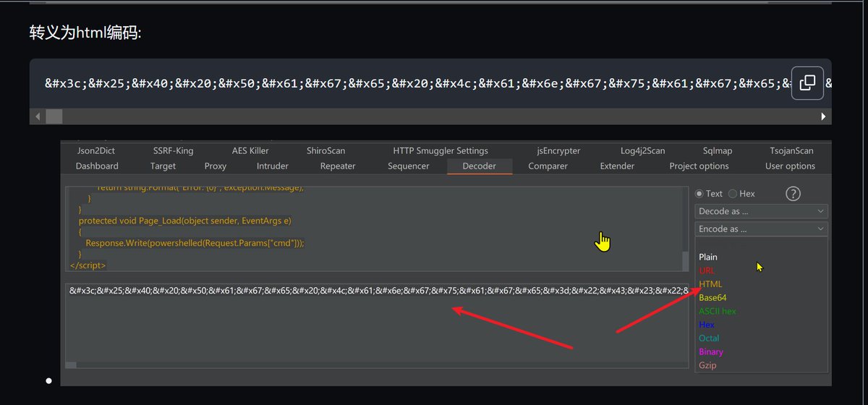Open the HTTP Smuggler Settings tab
This screenshot has height=405, width=868.
441,150
